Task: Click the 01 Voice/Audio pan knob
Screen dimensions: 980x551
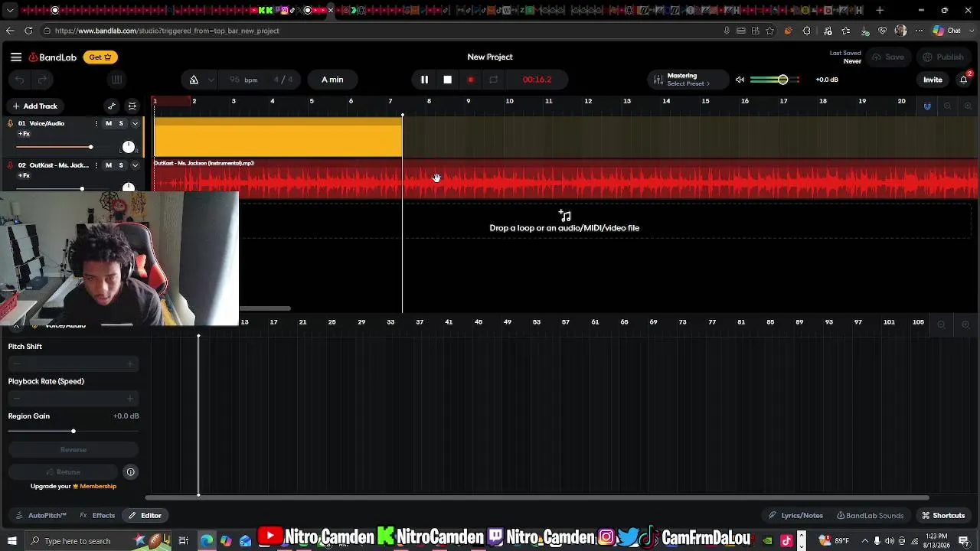Action: tap(129, 147)
